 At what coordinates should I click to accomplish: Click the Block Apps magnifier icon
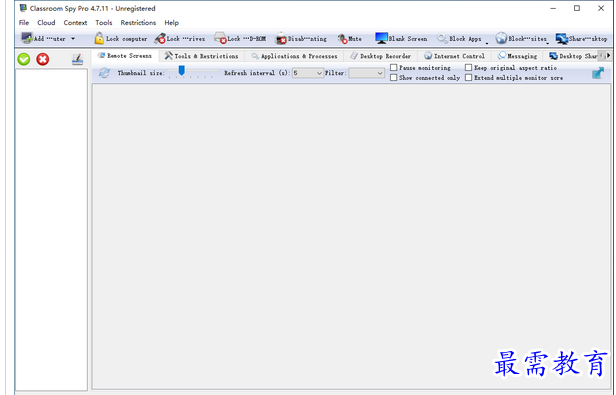[442, 38]
